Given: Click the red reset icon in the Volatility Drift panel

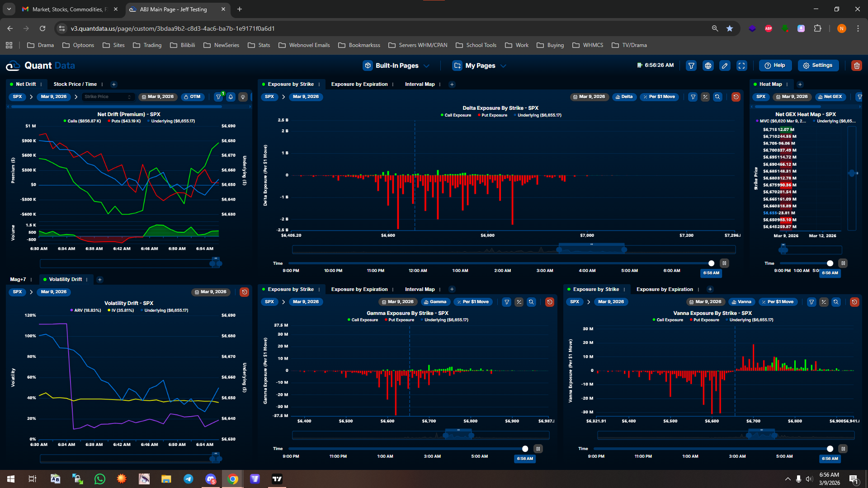Looking at the screenshot, I should 245,292.
